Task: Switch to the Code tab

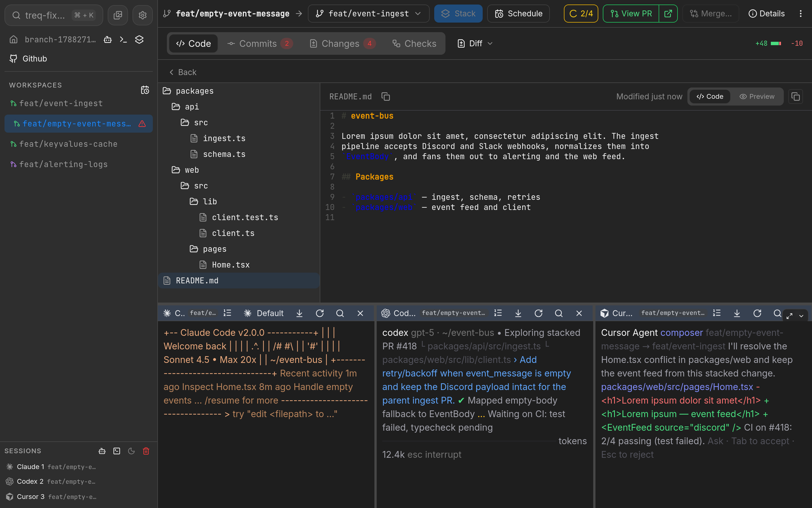Action: 193,43
